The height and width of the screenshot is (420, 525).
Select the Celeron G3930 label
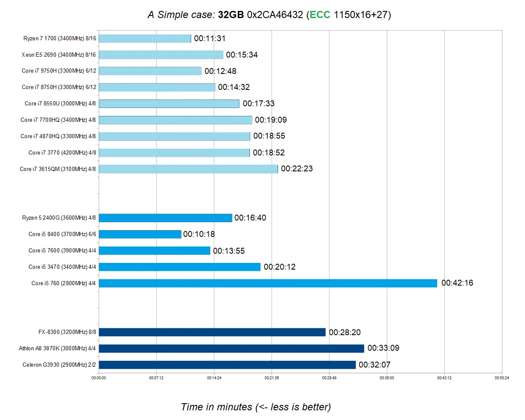(x=59, y=365)
